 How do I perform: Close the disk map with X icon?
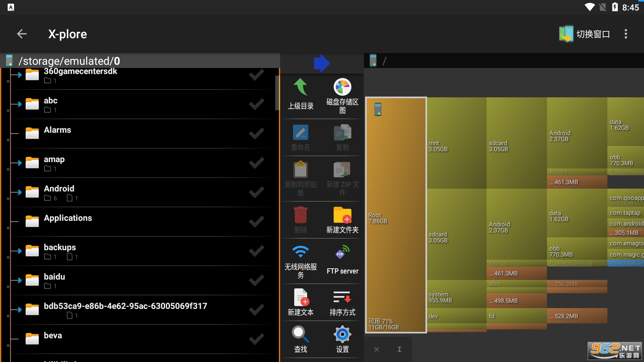point(376,349)
